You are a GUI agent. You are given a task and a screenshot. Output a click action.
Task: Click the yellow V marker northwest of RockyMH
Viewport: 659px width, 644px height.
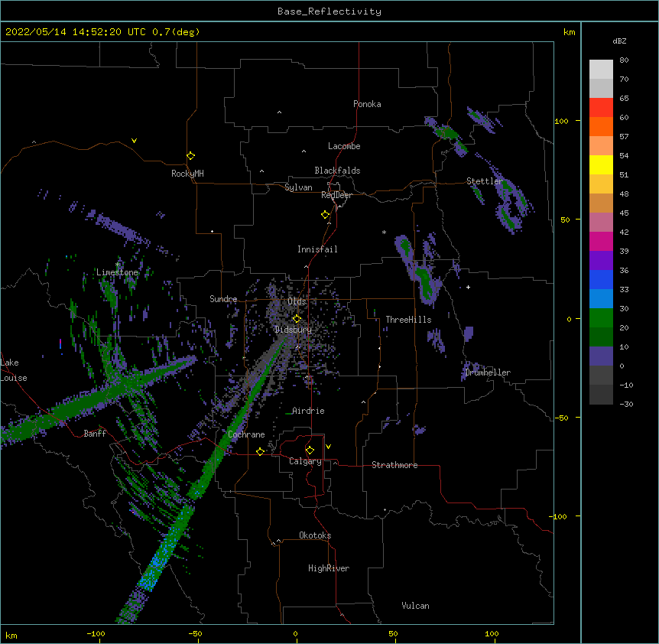[x=134, y=141]
